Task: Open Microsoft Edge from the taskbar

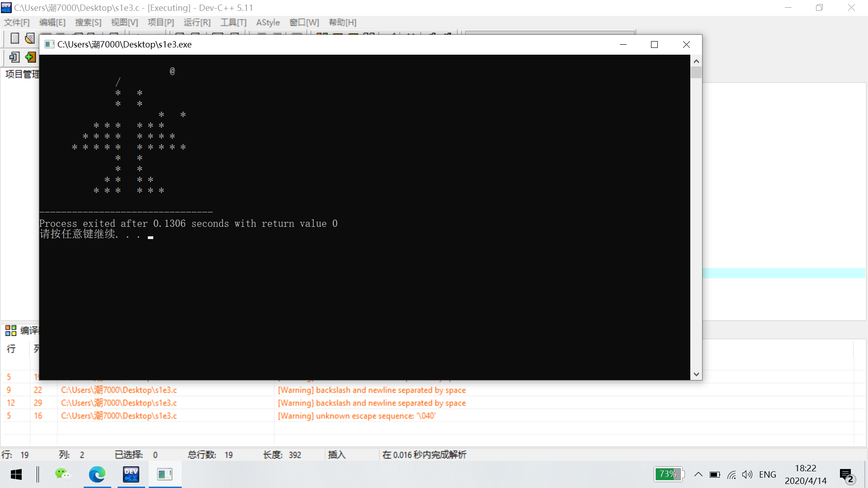Action: pyautogui.click(x=97, y=474)
